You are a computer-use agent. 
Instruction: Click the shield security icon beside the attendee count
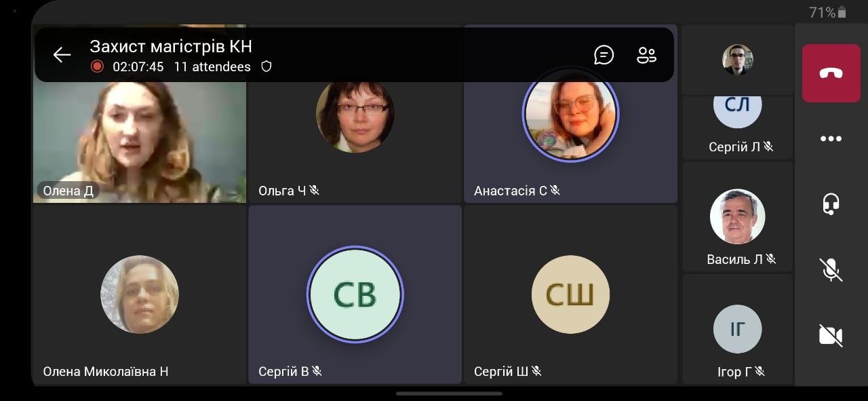point(267,66)
